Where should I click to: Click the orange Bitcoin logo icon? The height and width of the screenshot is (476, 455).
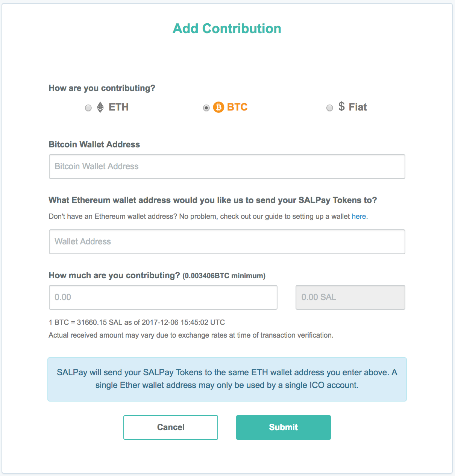[x=218, y=107]
